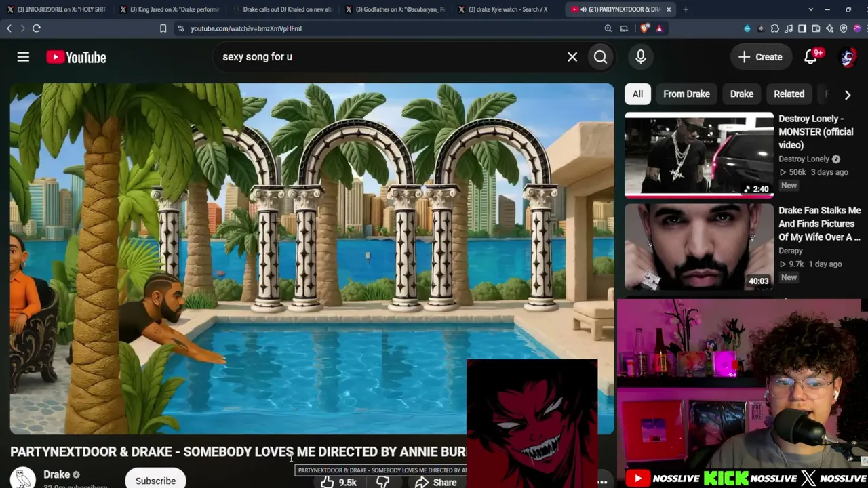Start voice search with microphone
Image resolution: width=868 pixels, height=488 pixels.
point(641,57)
